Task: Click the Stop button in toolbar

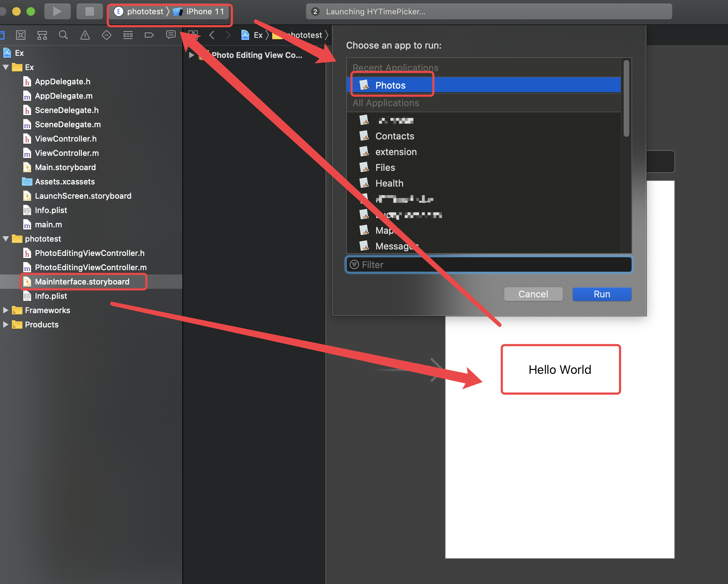Action: 89,11
